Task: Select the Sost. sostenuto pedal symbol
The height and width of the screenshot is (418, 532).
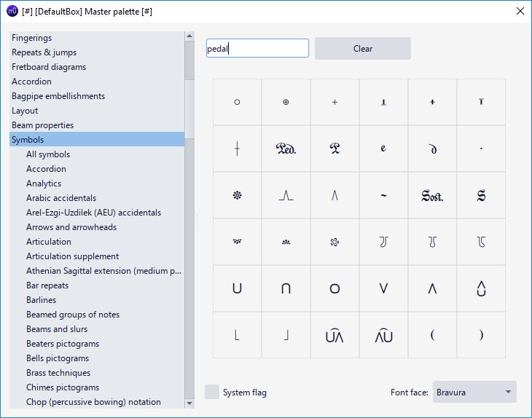Action: point(432,195)
